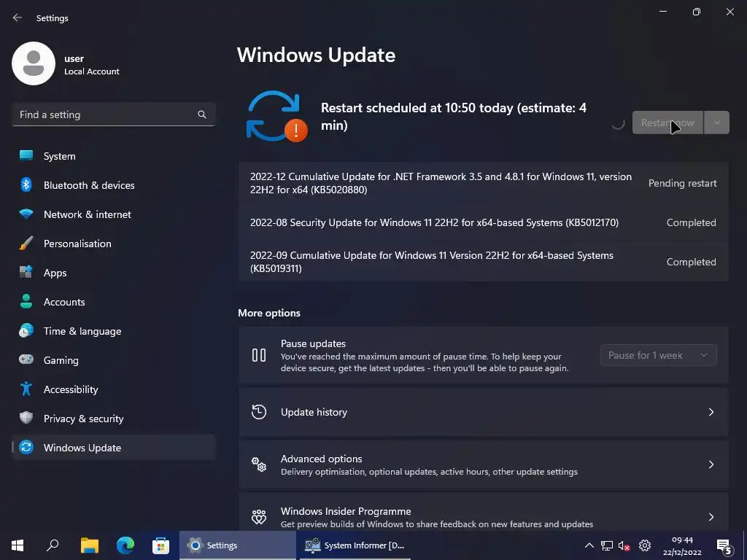The height and width of the screenshot is (560, 747).
Task: Click the search magnifier in Find a setting
Action: tap(202, 114)
